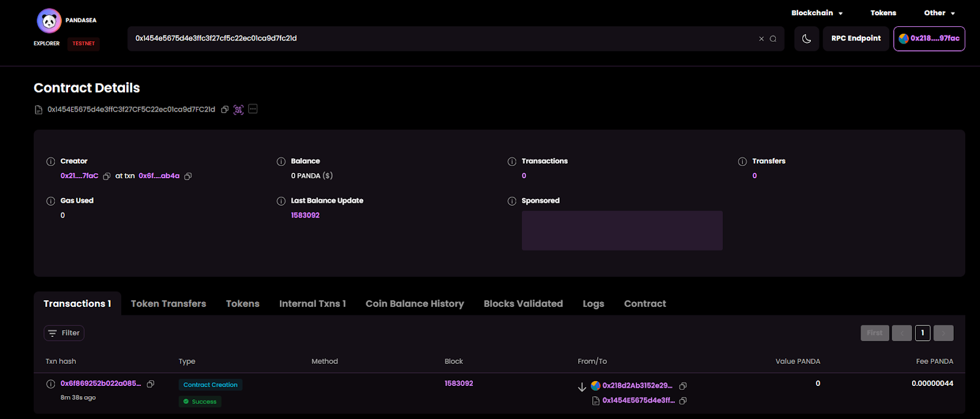
Task: Open the Coin Balance History tab
Action: [415, 304]
